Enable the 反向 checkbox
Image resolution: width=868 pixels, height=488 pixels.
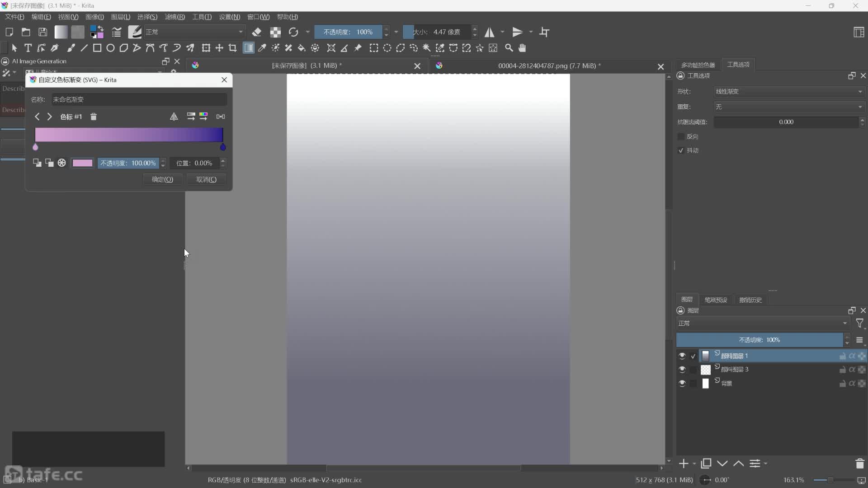[681, 136]
